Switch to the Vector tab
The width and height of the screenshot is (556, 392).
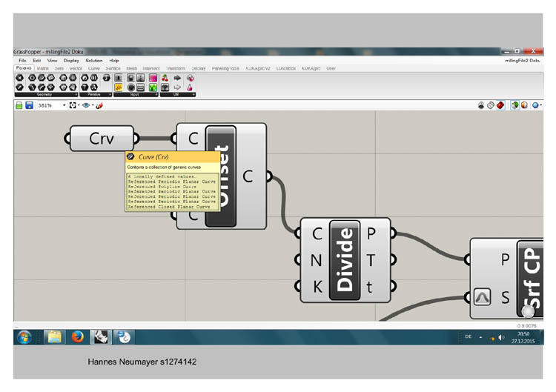tap(76, 68)
